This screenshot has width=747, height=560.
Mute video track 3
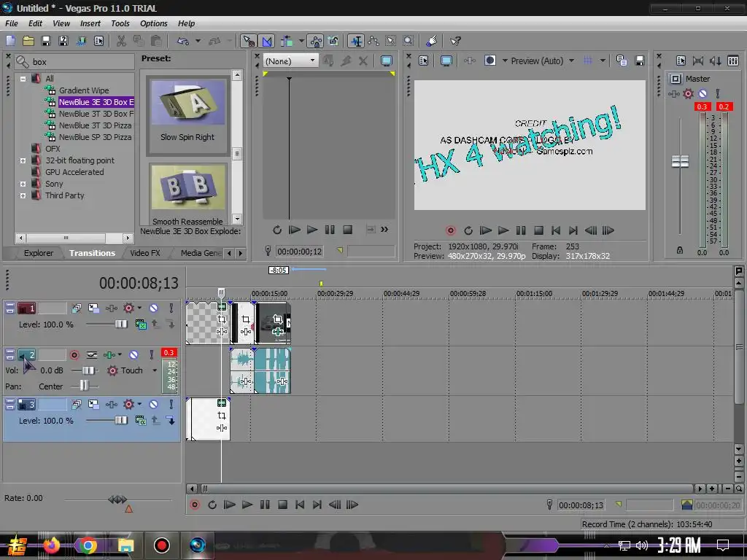153,404
